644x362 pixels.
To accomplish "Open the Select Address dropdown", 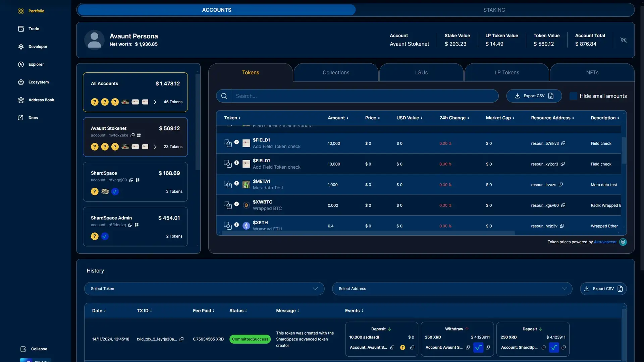I will pyautogui.click(x=452, y=289).
